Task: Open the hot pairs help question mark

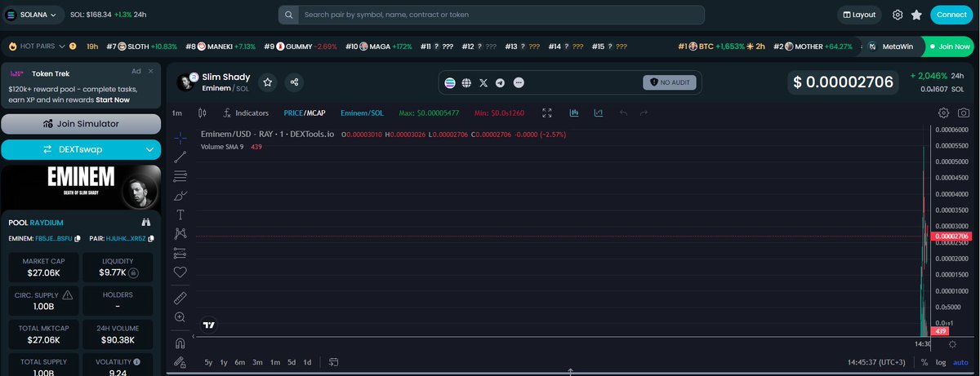Action: coord(73,46)
